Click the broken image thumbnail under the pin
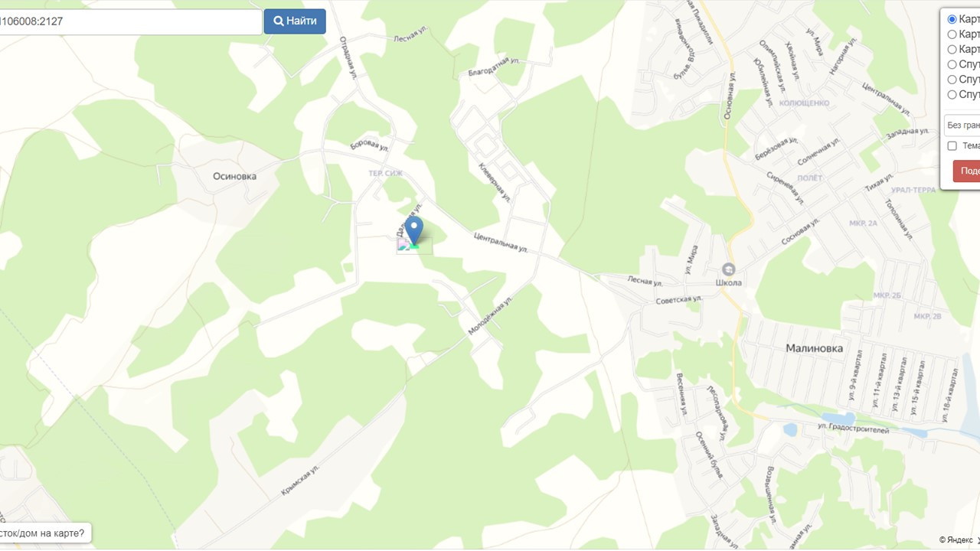 click(403, 245)
